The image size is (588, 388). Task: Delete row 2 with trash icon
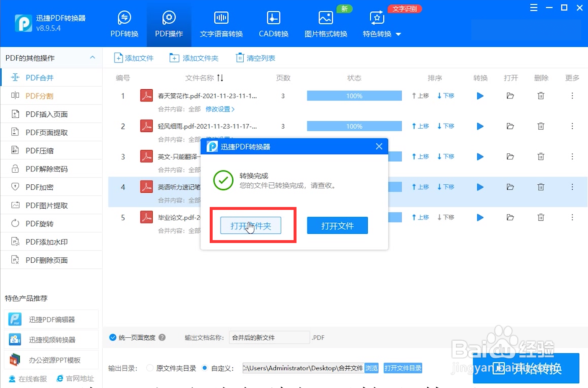[x=541, y=126]
